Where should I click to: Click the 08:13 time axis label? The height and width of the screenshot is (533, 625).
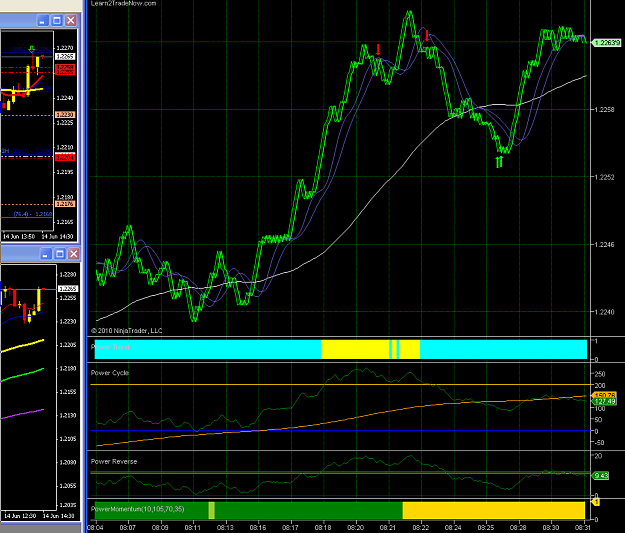click(225, 527)
